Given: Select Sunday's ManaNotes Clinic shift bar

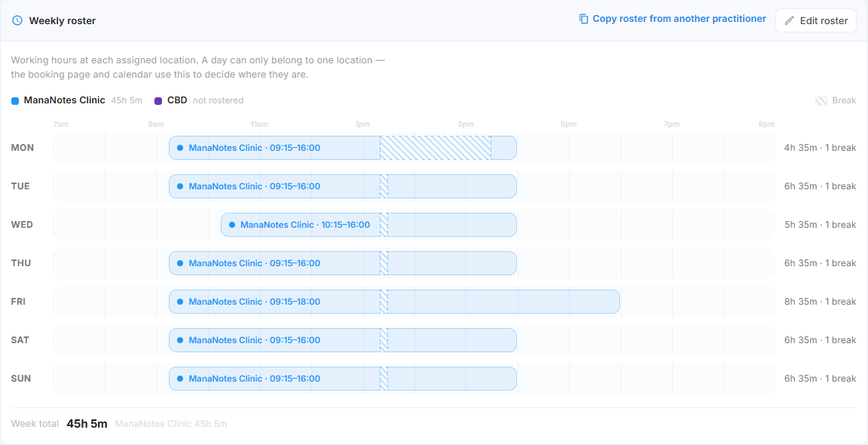Looking at the screenshot, I should coord(343,379).
